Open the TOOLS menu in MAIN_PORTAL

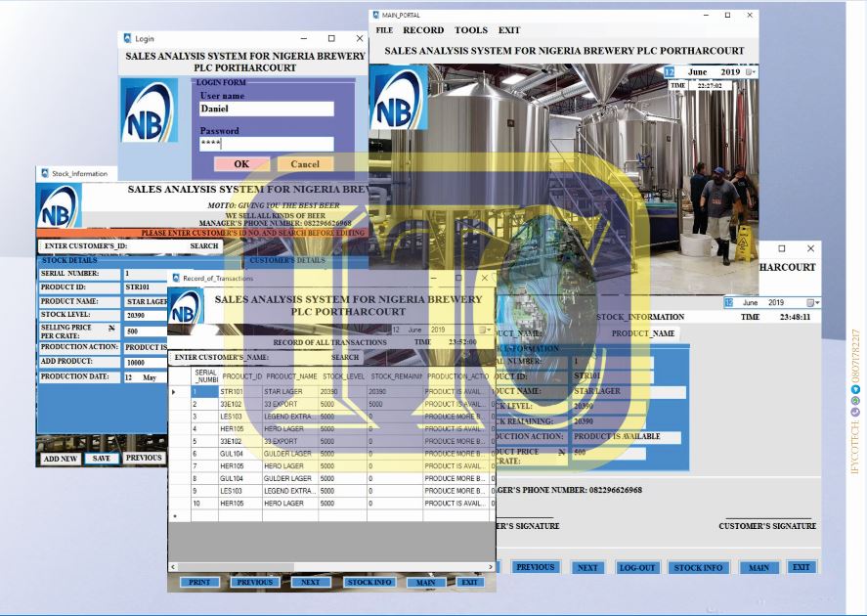pyautogui.click(x=471, y=30)
